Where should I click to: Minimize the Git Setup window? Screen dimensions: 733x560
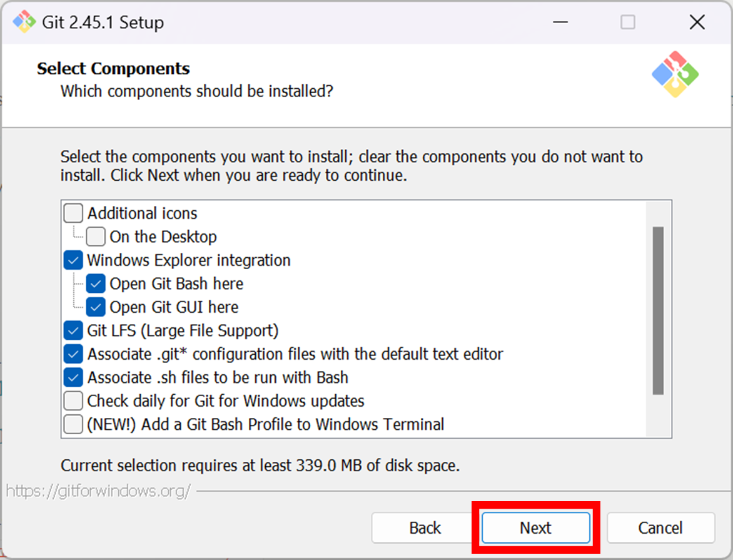pyautogui.click(x=560, y=22)
